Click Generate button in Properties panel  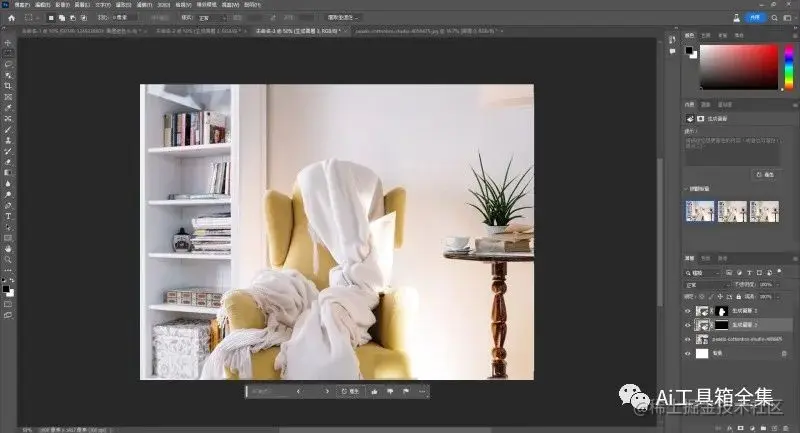765,174
